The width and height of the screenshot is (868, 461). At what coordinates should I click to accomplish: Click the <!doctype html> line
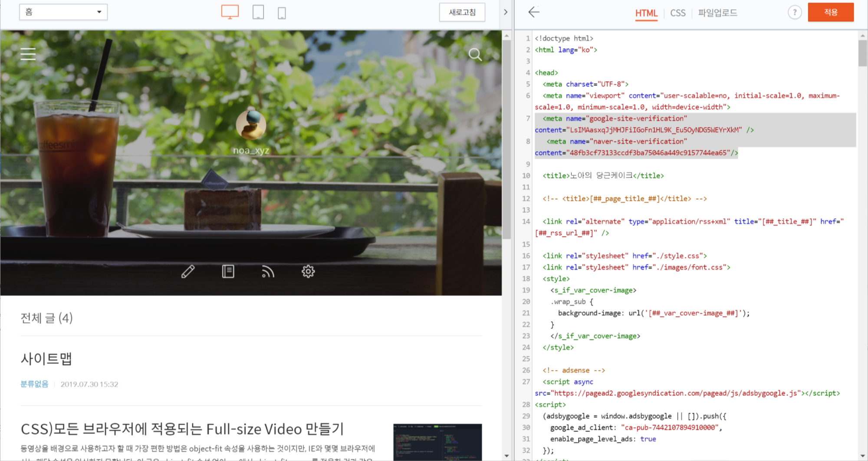[x=564, y=39]
